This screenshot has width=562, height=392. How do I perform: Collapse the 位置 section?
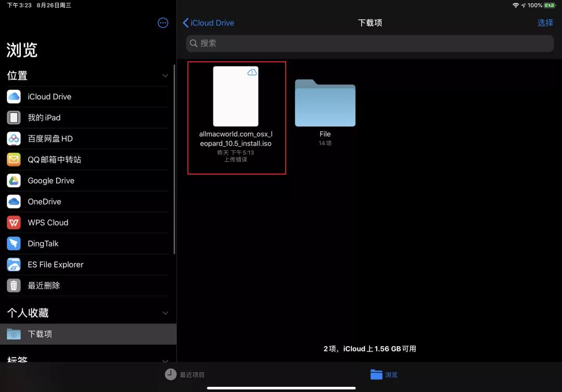[165, 75]
